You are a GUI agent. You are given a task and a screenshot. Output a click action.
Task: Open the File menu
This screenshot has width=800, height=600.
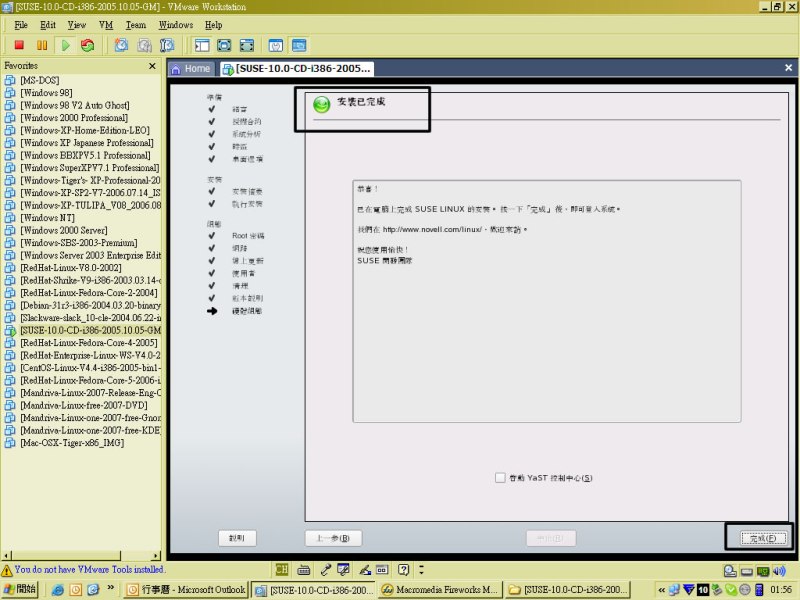pos(21,25)
